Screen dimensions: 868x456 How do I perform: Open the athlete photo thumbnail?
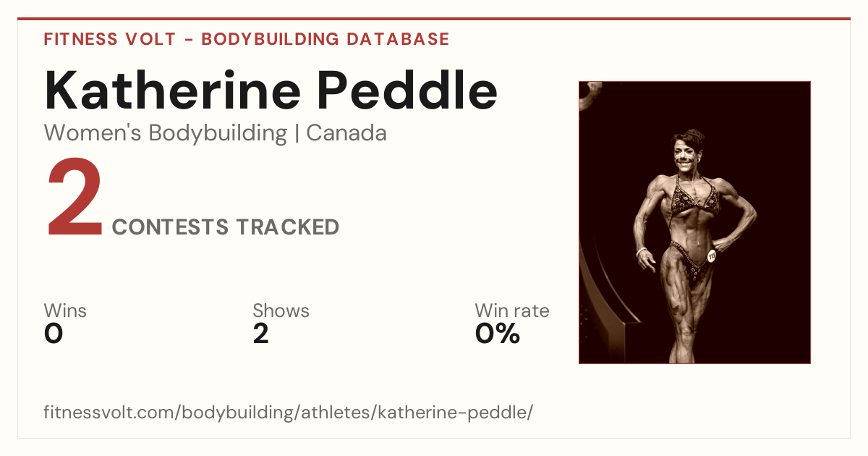coord(694,222)
